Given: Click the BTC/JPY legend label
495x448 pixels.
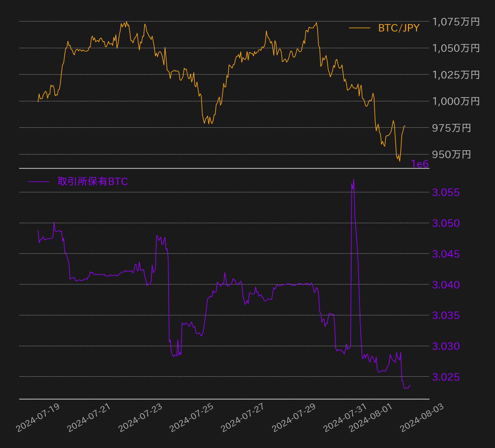Looking at the screenshot, I should pyautogui.click(x=399, y=28).
